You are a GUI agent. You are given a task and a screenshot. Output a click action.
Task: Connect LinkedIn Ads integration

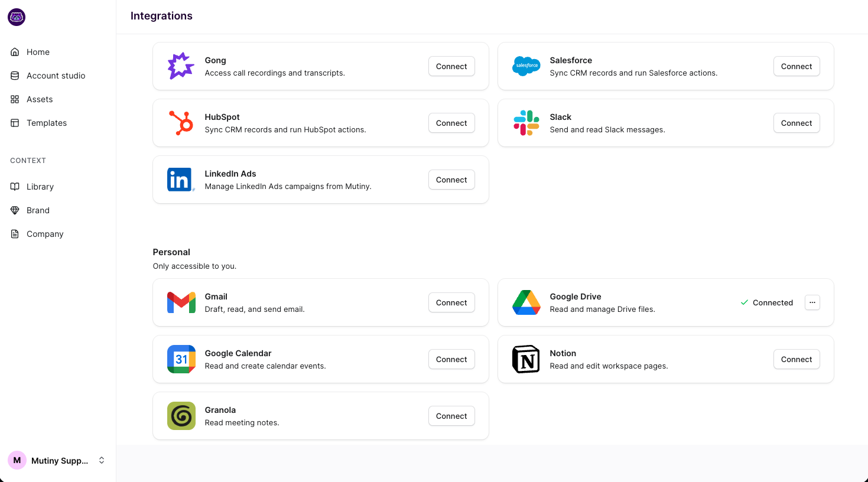coord(451,180)
